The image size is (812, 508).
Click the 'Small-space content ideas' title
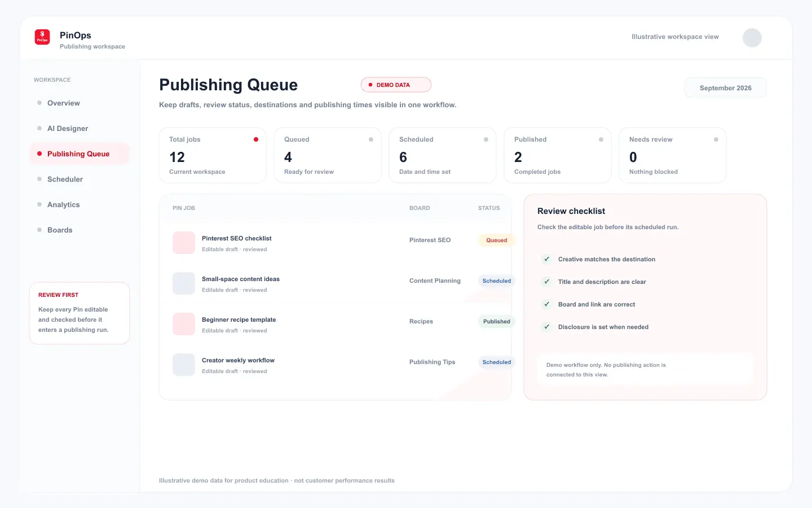241,279
